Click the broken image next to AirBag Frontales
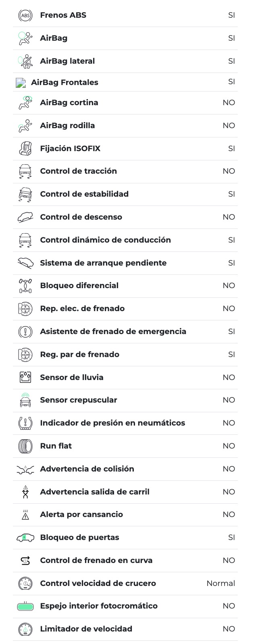 [x=21, y=83]
